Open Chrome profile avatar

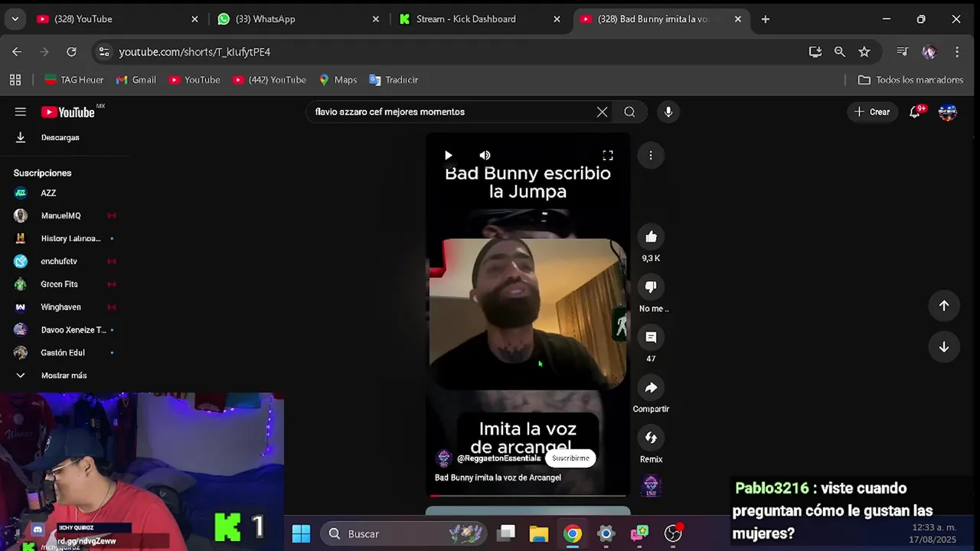point(929,52)
